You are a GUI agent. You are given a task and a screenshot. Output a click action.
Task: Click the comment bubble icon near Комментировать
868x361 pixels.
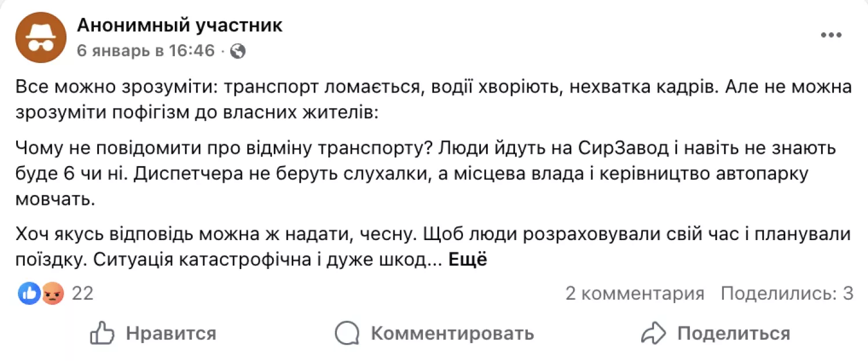pyautogui.click(x=347, y=333)
